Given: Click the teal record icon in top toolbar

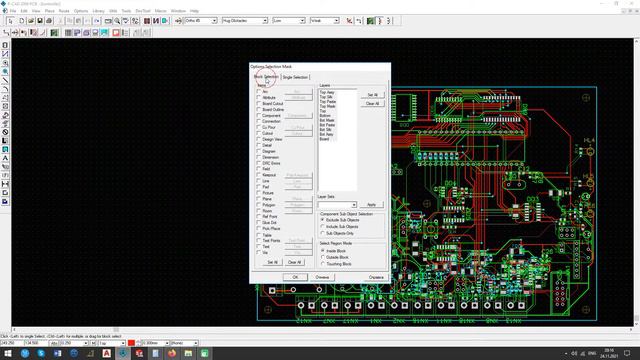Looking at the screenshot, I should point(165,21).
